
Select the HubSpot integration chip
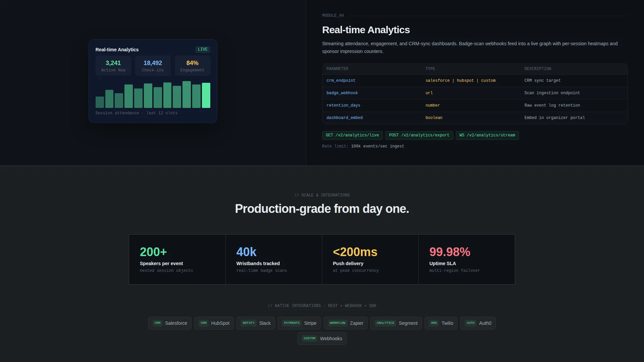click(214, 323)
